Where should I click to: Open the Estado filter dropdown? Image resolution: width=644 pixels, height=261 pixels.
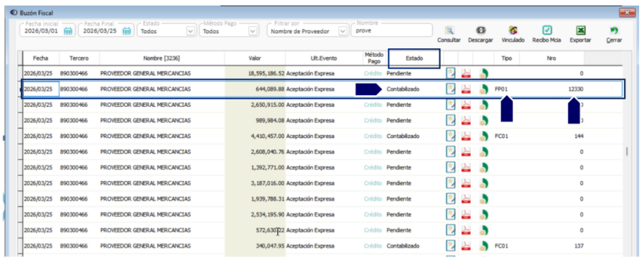coord(190,31)
